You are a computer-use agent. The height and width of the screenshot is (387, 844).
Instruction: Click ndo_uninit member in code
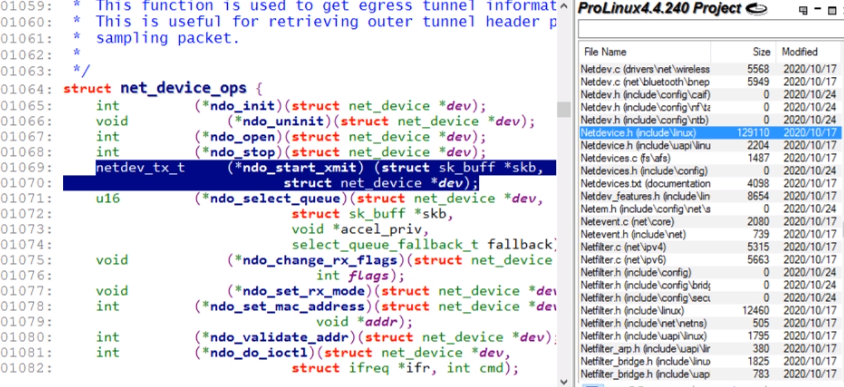click(x=283, y=121)
